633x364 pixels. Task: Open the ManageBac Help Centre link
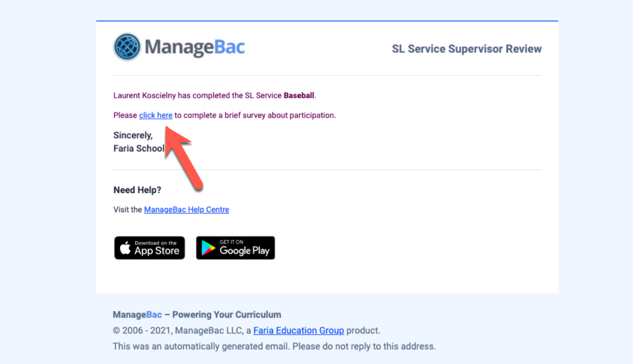187,209
